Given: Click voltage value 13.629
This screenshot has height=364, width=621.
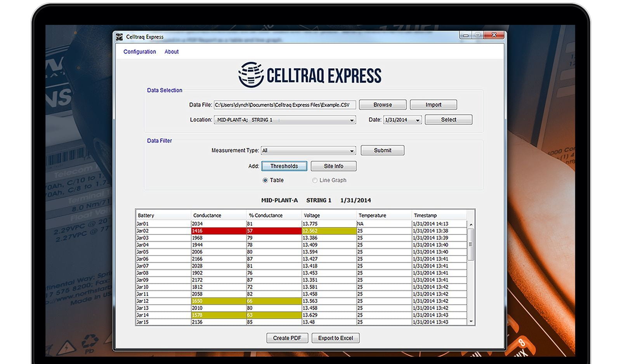Looking at the screenshot, I should pos(329,315).
